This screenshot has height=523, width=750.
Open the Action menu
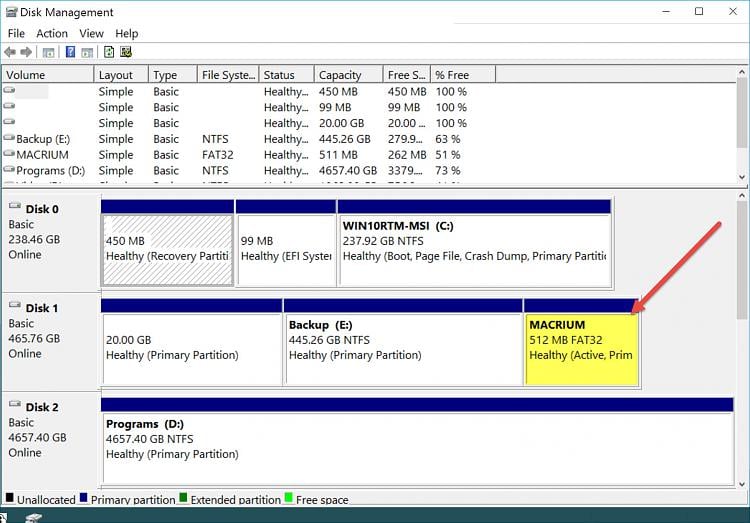(52, 33)
